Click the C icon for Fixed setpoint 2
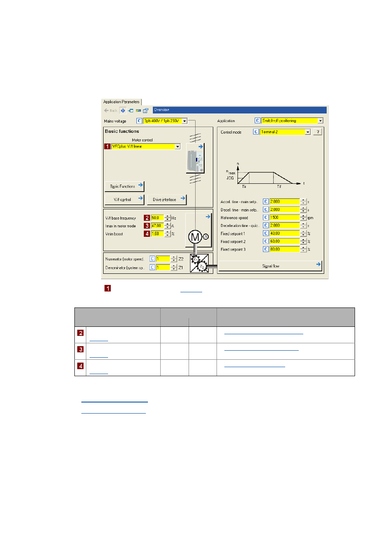 266,241
